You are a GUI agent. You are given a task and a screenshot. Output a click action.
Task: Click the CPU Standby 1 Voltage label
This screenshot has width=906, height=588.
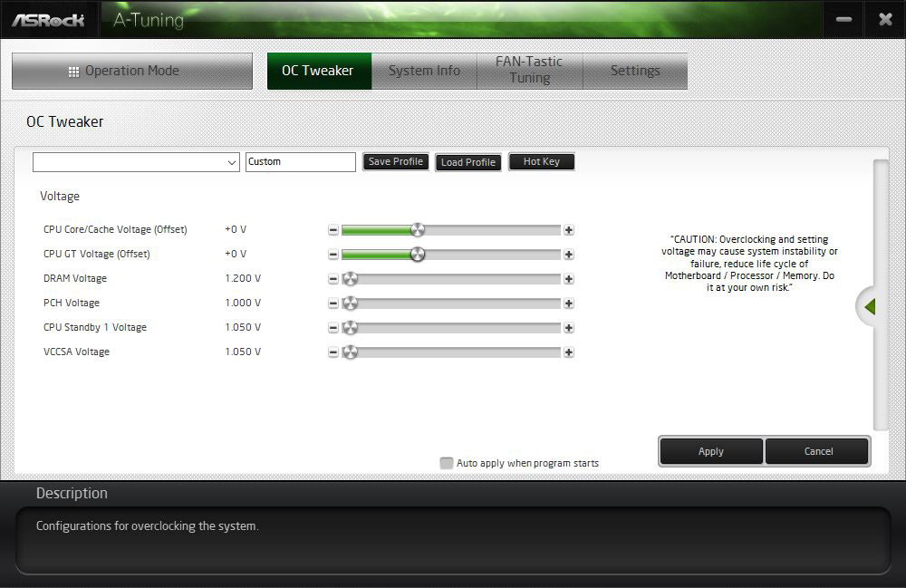pos(95,327)
